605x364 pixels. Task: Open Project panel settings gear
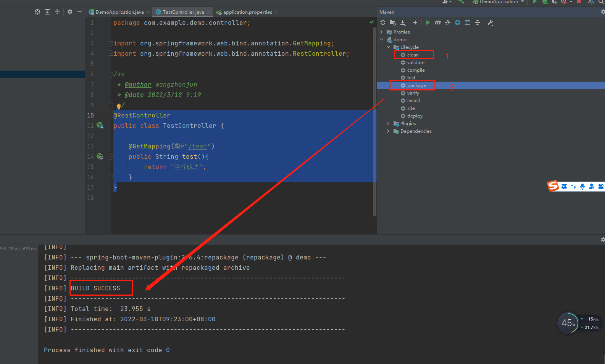point(70,12)
